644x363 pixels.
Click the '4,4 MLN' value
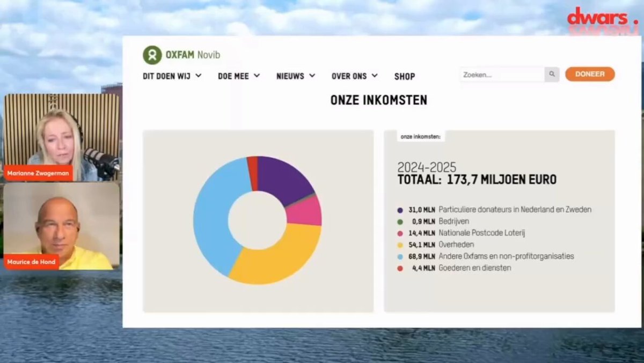click(x=423, y=268)
